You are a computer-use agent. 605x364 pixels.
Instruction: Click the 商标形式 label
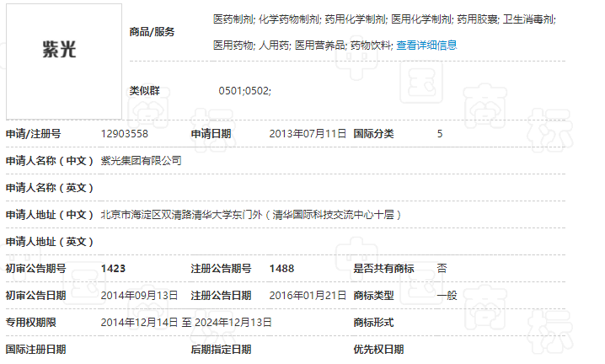click(372, 322)
